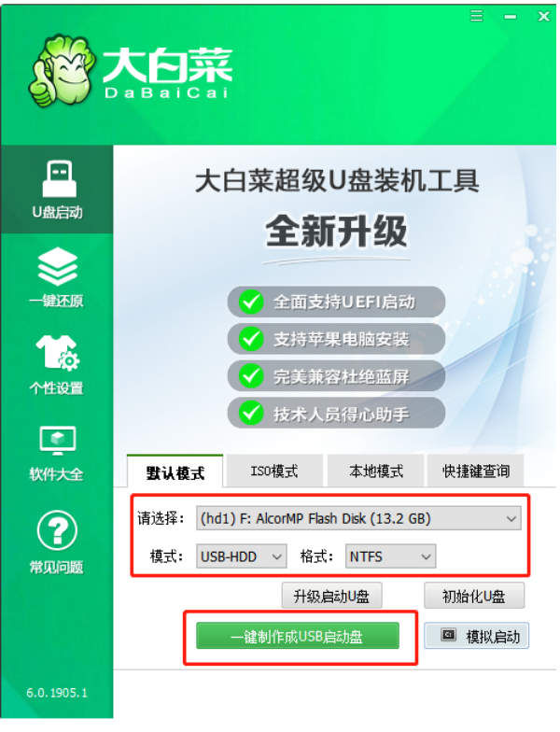Select the 默认模式 tab
Image resolution: width=560 pixels, height=732 pixels.
pyautogui.click(x=175, y=472)
